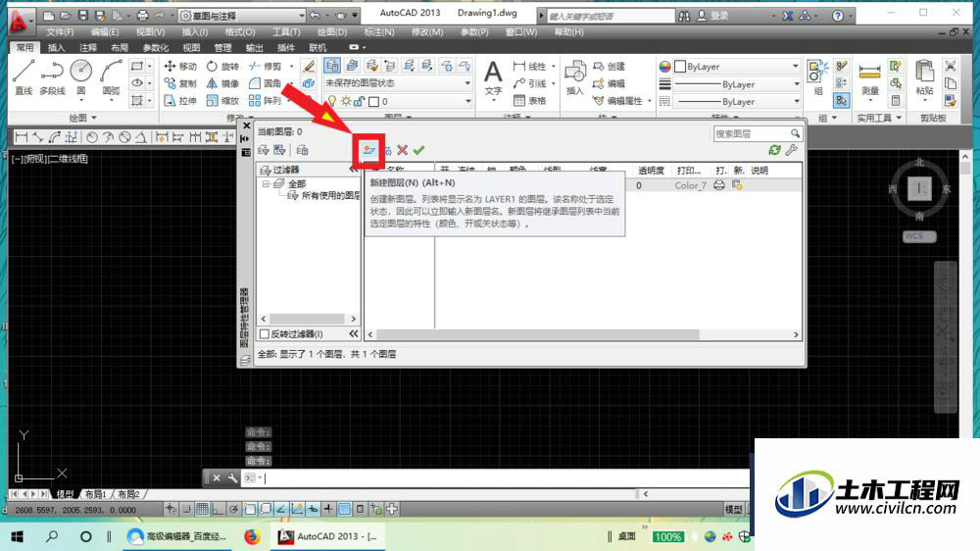Click the 缩放 (Scale) tool
This screenshot has width=980, height=551.
[223, 100]
